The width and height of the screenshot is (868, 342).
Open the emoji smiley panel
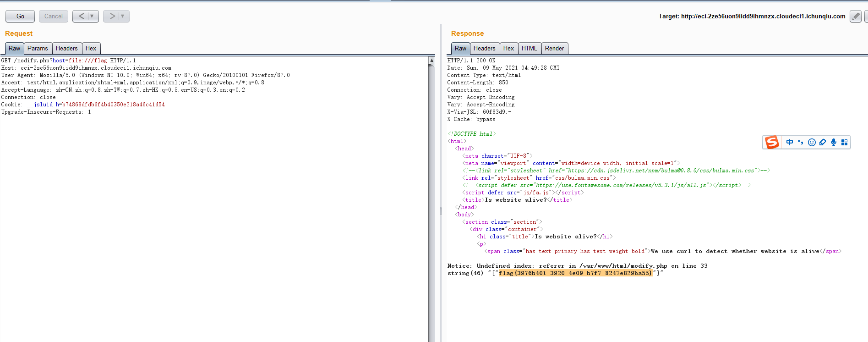click(x=812, y=142)
